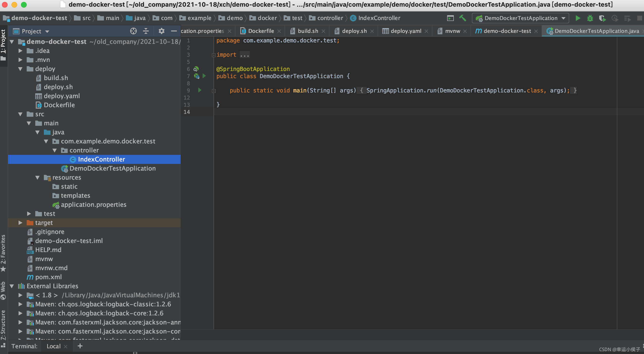
Task: Click Run with Coverage shield icon
Action: [x=602, y=18]
